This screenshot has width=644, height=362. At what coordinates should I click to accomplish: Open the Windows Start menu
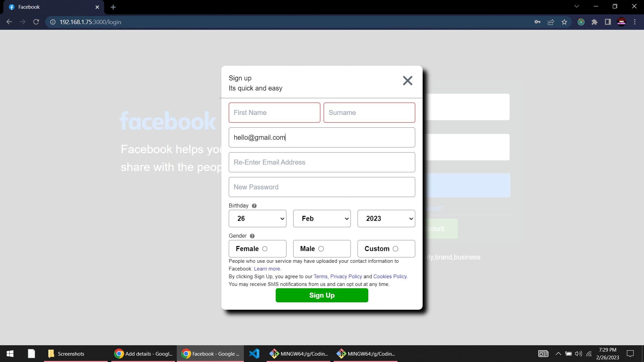click(x=10, y=354)
